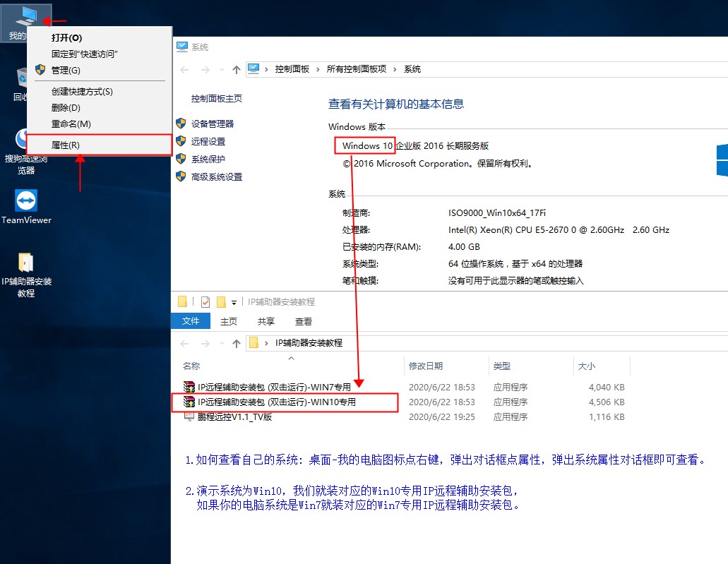Image resolution: width=728 pixels, height=564 pixels.
Task: Expand chevron before 控制面板 in address bar
Action: point(266,69)
